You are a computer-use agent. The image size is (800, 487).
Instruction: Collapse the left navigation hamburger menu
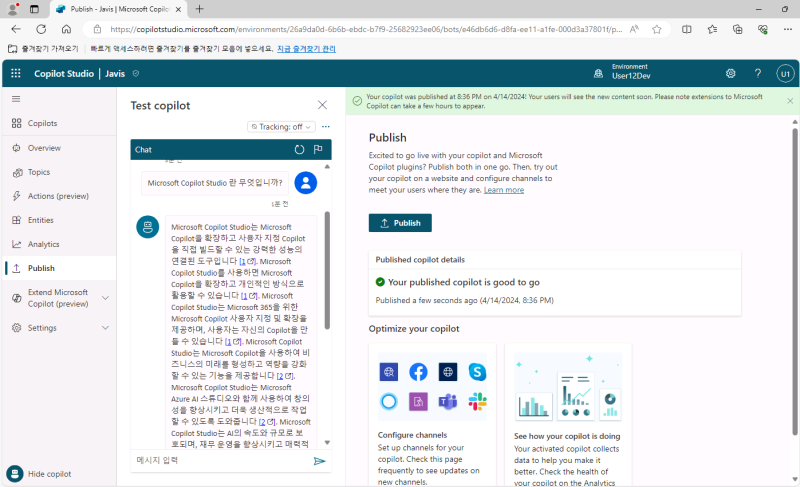[16, 99]
